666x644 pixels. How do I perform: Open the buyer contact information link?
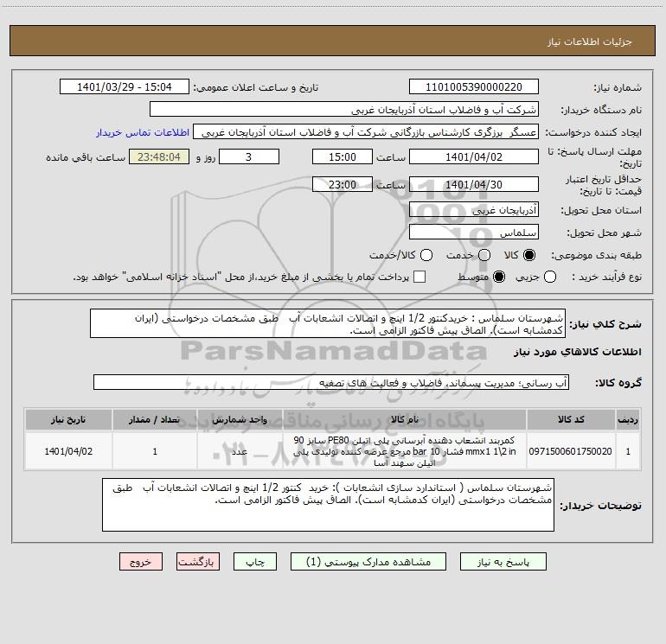(x=143, y=132)
